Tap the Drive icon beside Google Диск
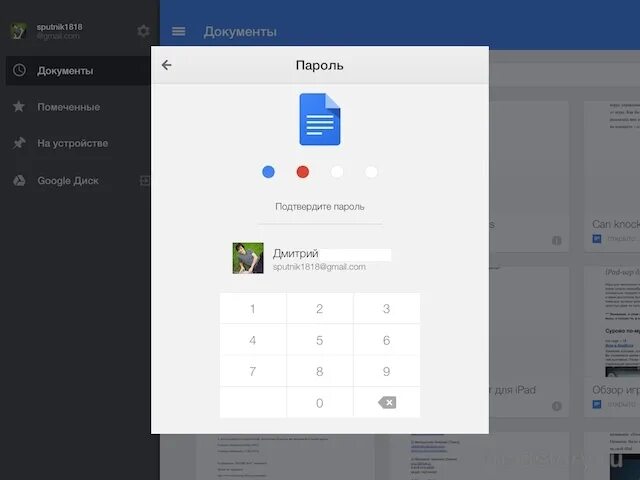 [x=19, y=180]
